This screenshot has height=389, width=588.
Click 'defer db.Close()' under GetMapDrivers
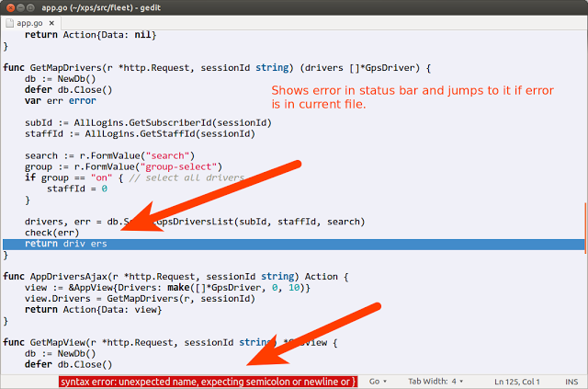[x=69, y=90]
